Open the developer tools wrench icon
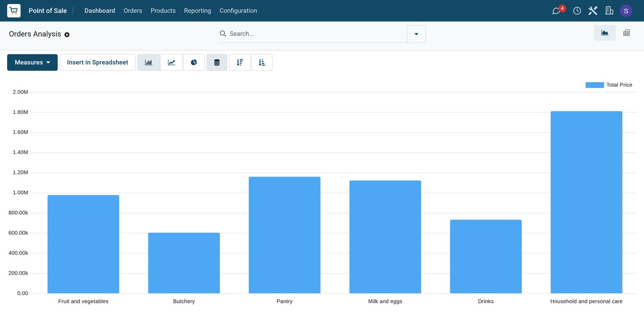The height and width of the screenshot is (313, 644). click(x=593, y=10)
